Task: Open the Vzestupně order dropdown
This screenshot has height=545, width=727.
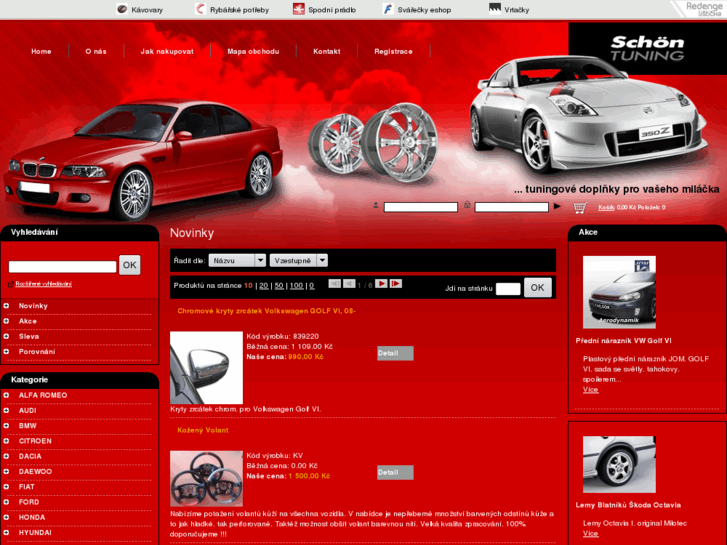Action: [299, 261]
